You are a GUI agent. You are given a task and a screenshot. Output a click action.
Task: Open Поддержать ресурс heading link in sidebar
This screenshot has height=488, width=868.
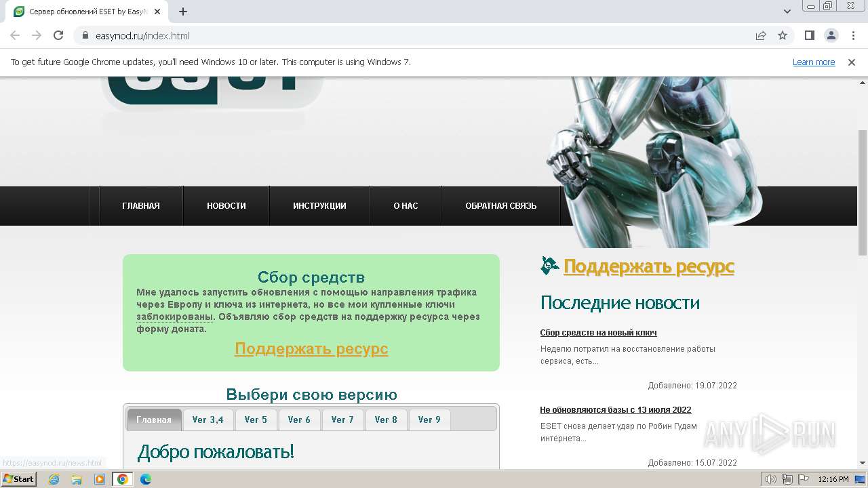click(x=649, y=266)
